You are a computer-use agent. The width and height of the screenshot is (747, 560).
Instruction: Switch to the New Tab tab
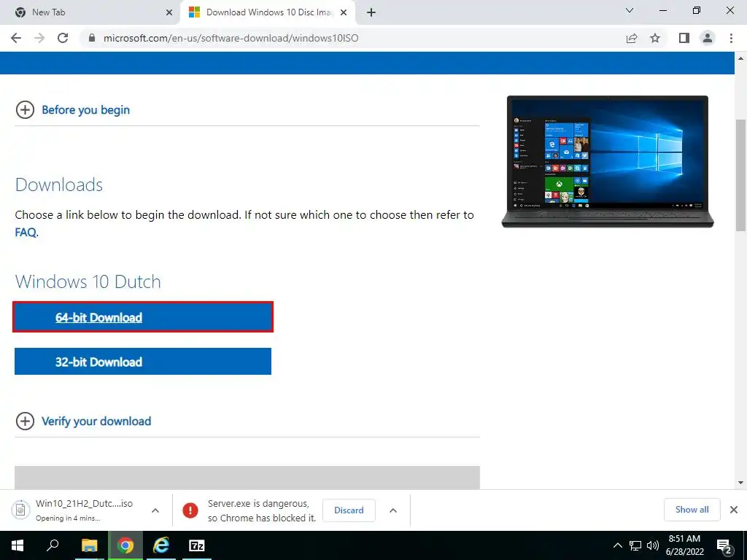pyautogui.click(x=90, y=12)
